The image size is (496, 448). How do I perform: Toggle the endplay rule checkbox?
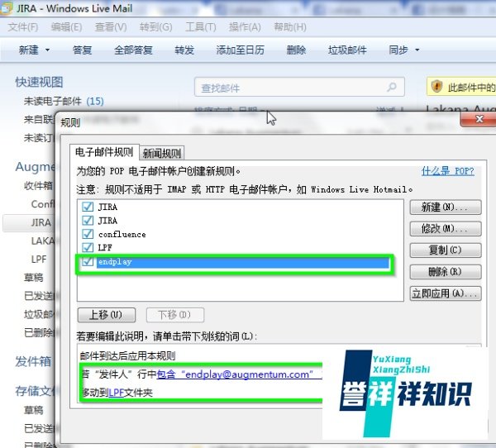point(88,262)
